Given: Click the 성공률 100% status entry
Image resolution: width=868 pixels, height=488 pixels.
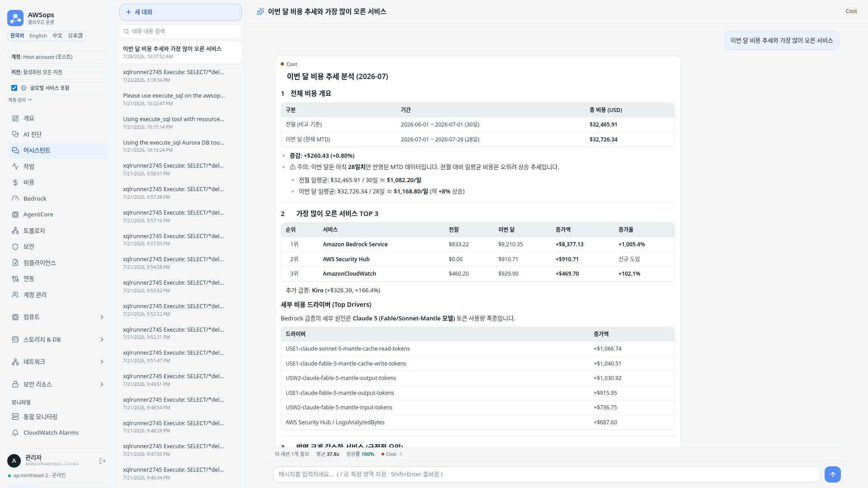Looking at the screenshot, I should pyautogui.click(x=360, y=454).
